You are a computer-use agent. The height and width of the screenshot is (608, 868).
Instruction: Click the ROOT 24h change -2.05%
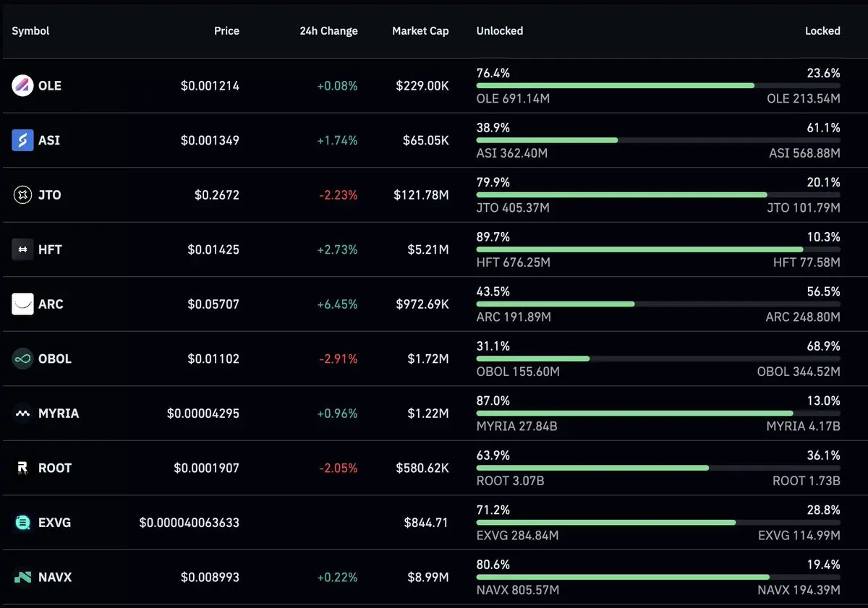[339, 468]
